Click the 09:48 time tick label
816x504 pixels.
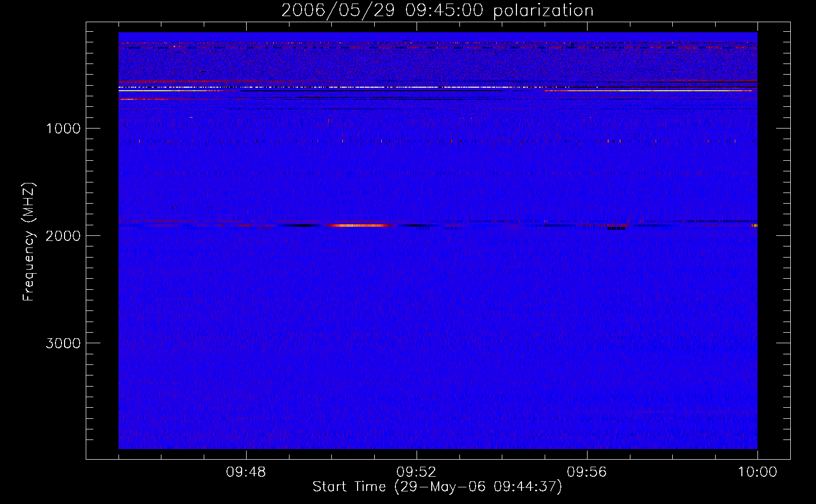pyautogui.click(x=246, y=472)
